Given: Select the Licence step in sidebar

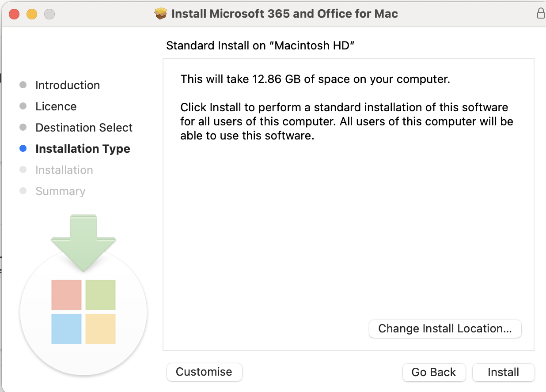Looking at the screenshot, I should click(x=56, y=106).
